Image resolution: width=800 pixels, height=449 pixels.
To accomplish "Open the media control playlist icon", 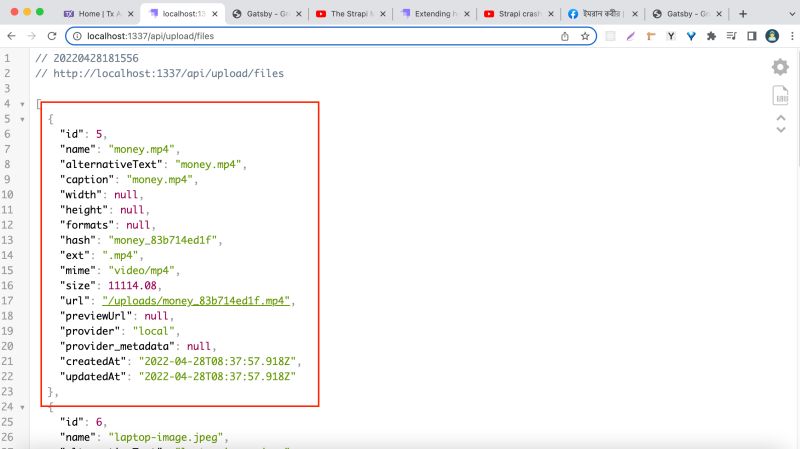I will click(x=731, y=36).
